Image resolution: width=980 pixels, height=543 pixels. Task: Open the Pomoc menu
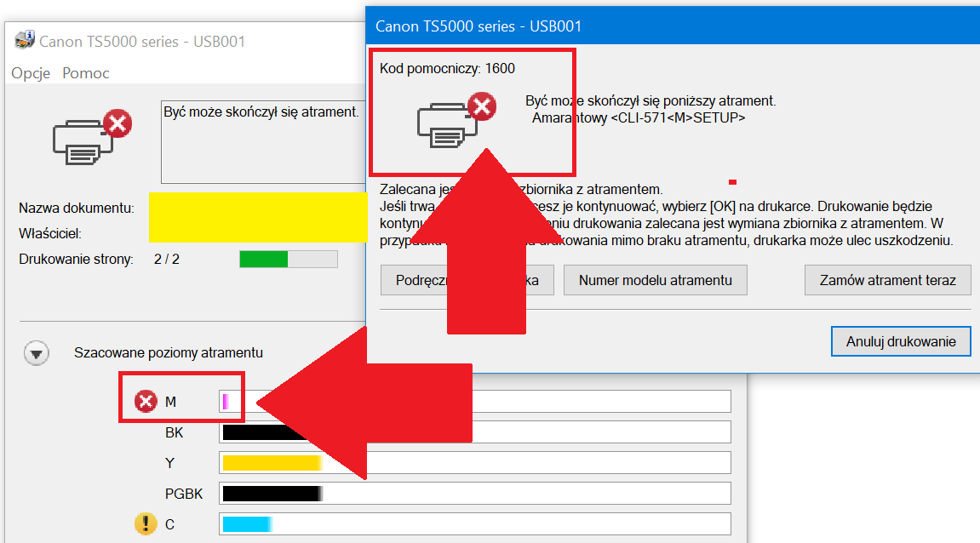point(86,73)
